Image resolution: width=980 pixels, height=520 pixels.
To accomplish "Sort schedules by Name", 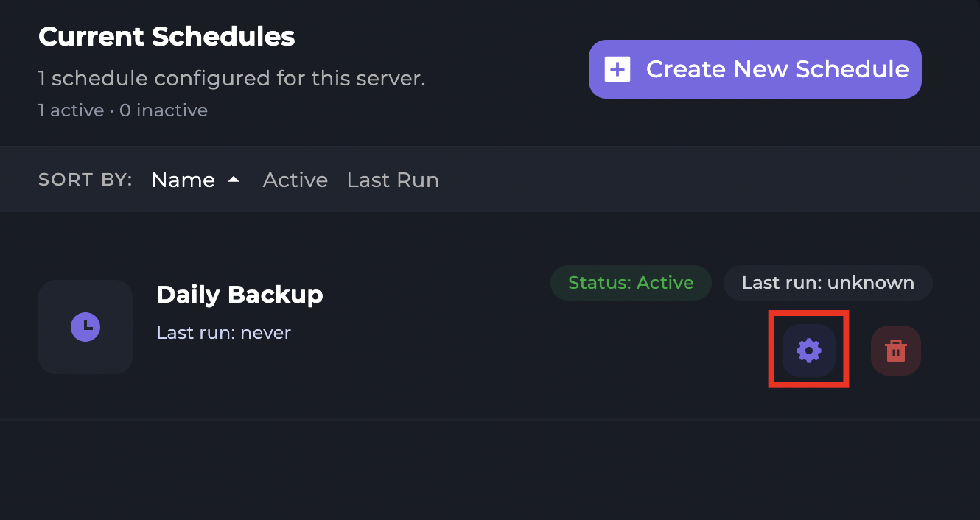I will 183,180.
